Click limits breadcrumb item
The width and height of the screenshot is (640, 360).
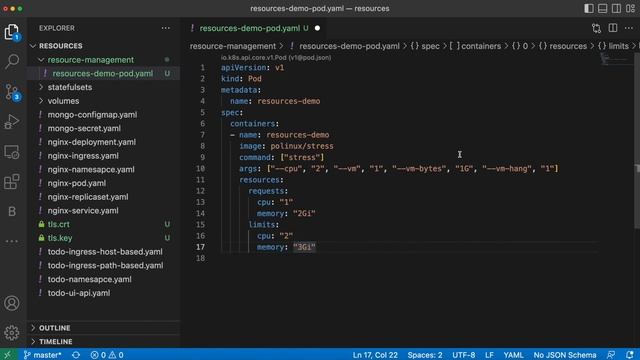[613, 46]
